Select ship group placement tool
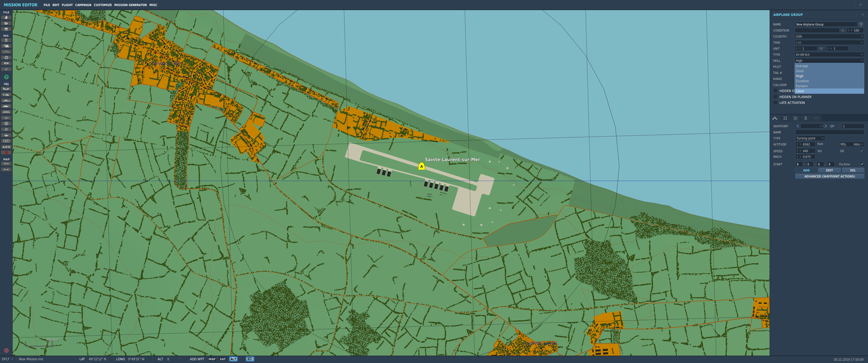Image resolution: width=868 pixels, height=363 pixels. coord(6,100)
